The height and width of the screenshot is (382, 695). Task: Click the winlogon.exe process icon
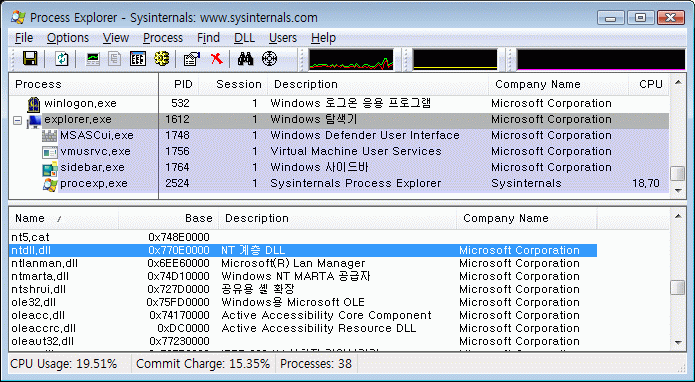tap(34, 104)
